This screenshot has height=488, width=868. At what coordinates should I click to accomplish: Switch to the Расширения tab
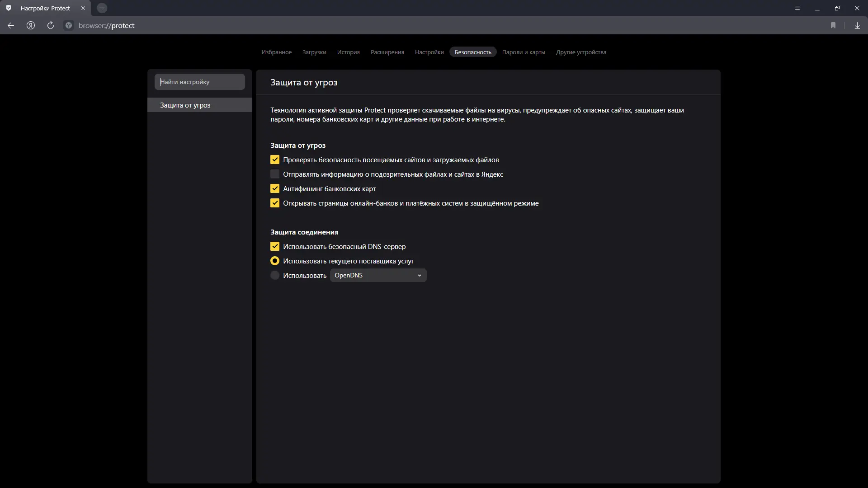tap(387, 52)
